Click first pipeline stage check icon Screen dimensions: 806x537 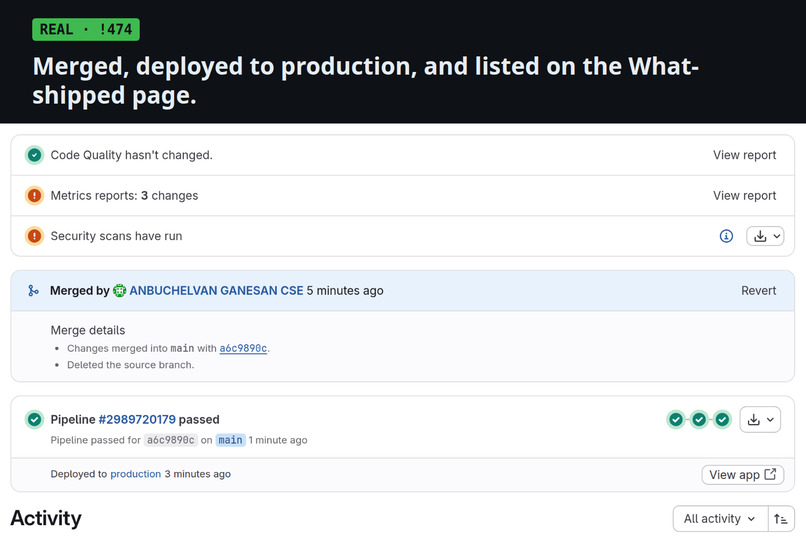[676, 419]
